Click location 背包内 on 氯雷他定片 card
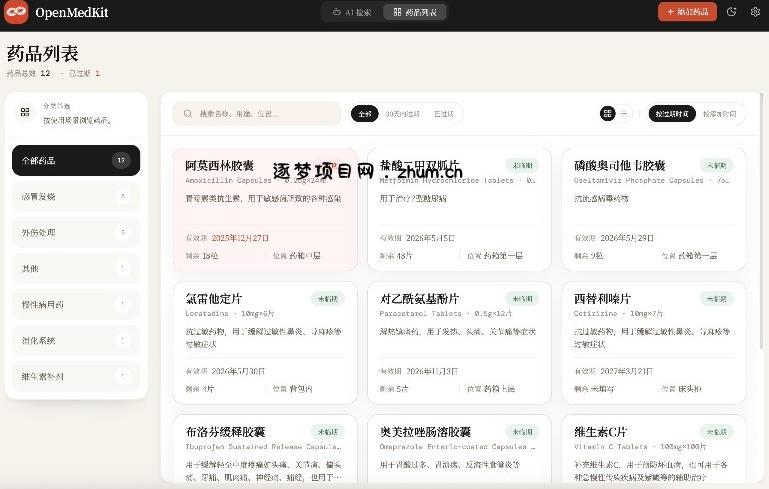The image size is (769, 489). 301,389
